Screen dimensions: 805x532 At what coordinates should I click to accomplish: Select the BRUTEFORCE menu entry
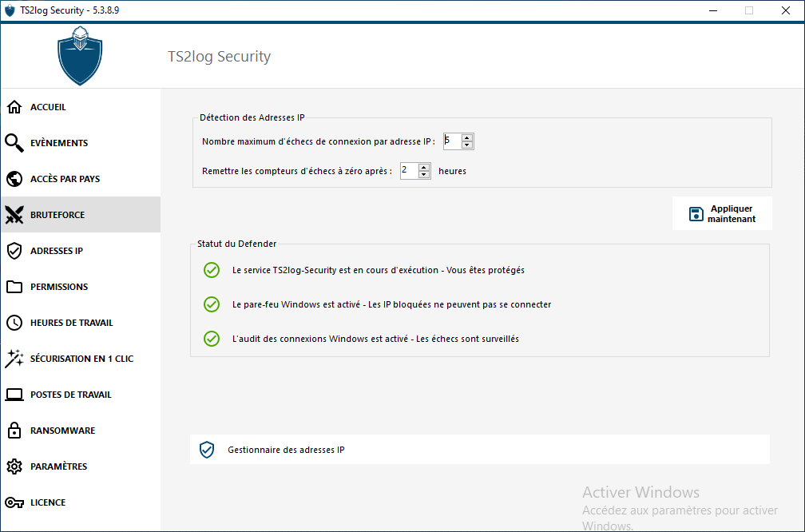81,215
